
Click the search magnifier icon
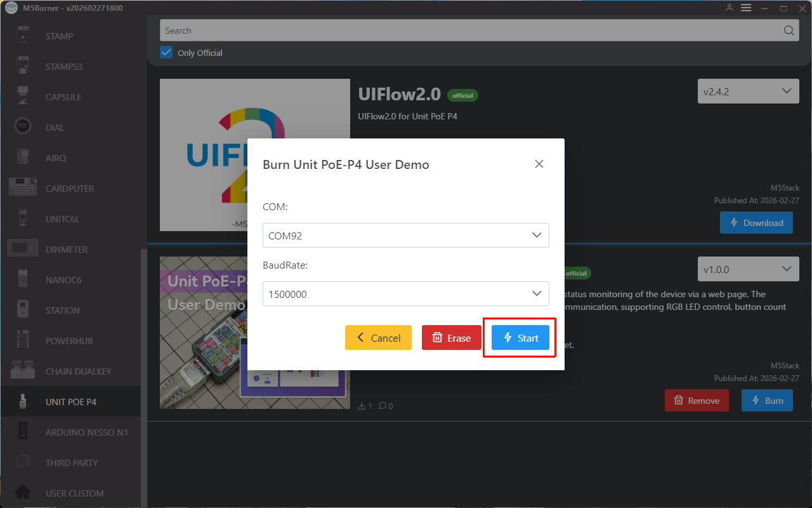(789, 30)
